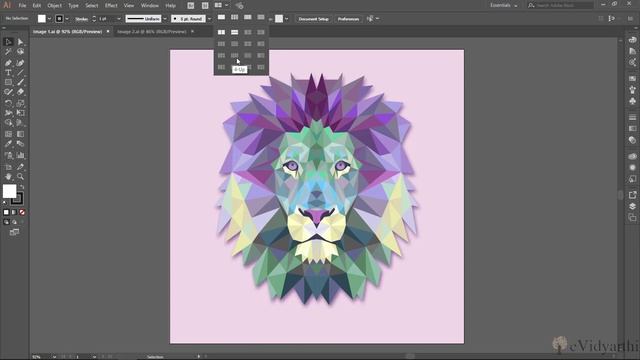Choose the Rotate tool
The width and height of the screenshot is (640, 360).
[x=8, y=103]
